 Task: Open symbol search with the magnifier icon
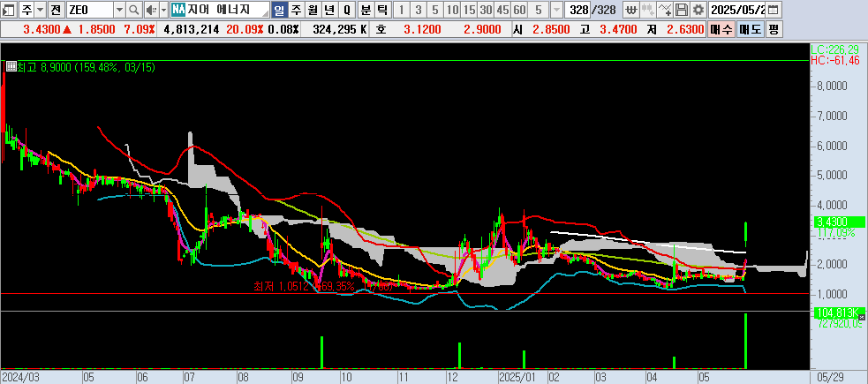[x=134, y=10]
